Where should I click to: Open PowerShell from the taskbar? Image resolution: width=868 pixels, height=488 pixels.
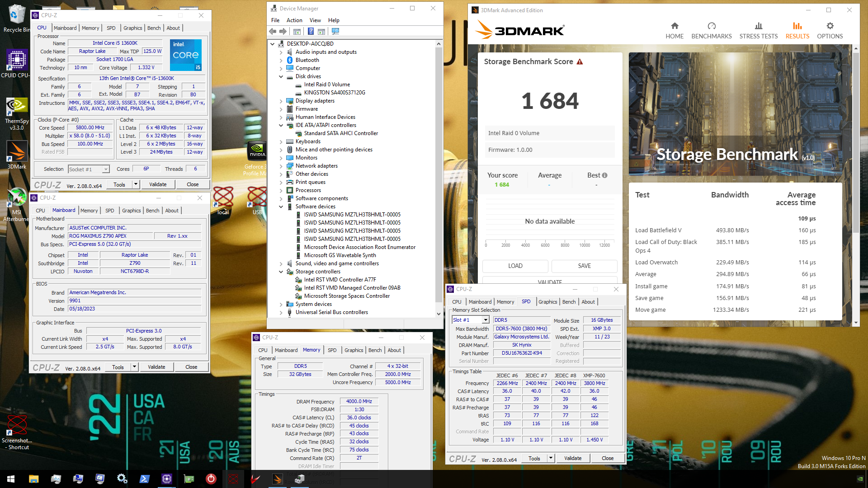coord(144,479)
